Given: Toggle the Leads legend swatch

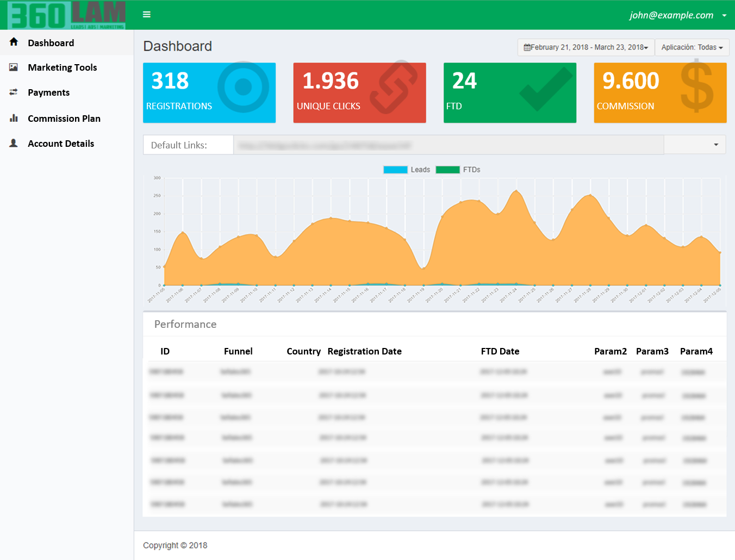Looking at the screenshot, I should pyautogui.click(x=395, y=170).
